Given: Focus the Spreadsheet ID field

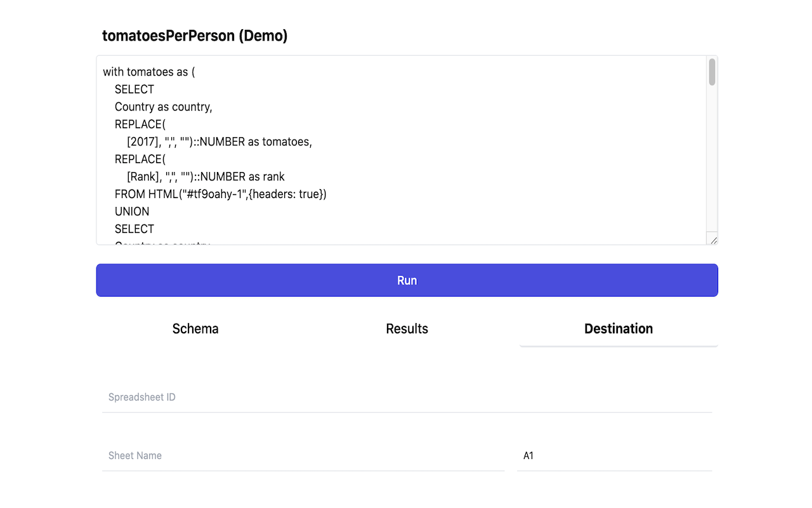Looking at the screenshot, I should [x=407, y=398].
